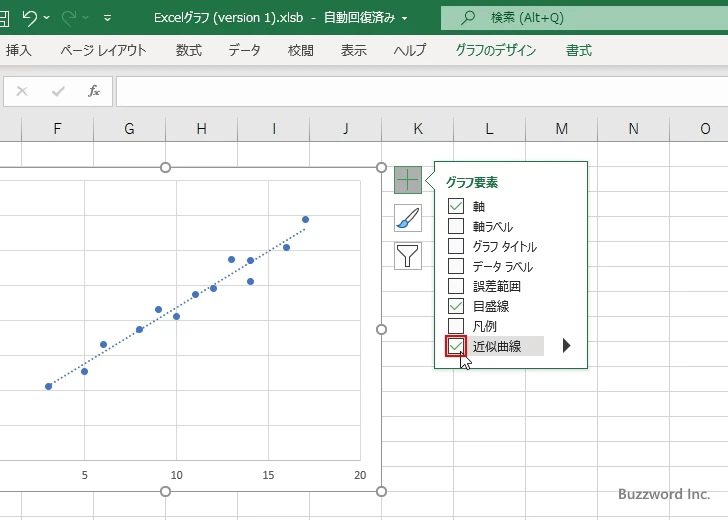
Task: Expand the 近似曲線 submenu arrow
Action: click(566, 346)
